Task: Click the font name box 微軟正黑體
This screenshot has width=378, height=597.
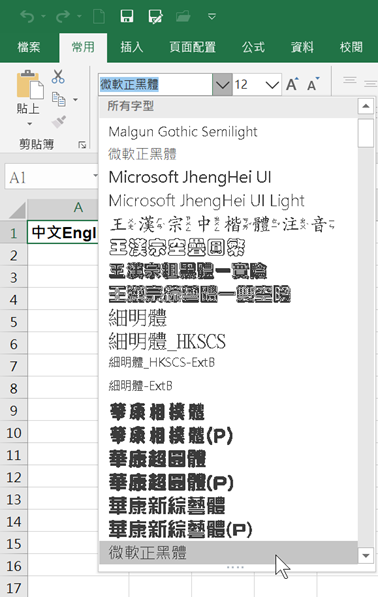Action: coord(155,84)
